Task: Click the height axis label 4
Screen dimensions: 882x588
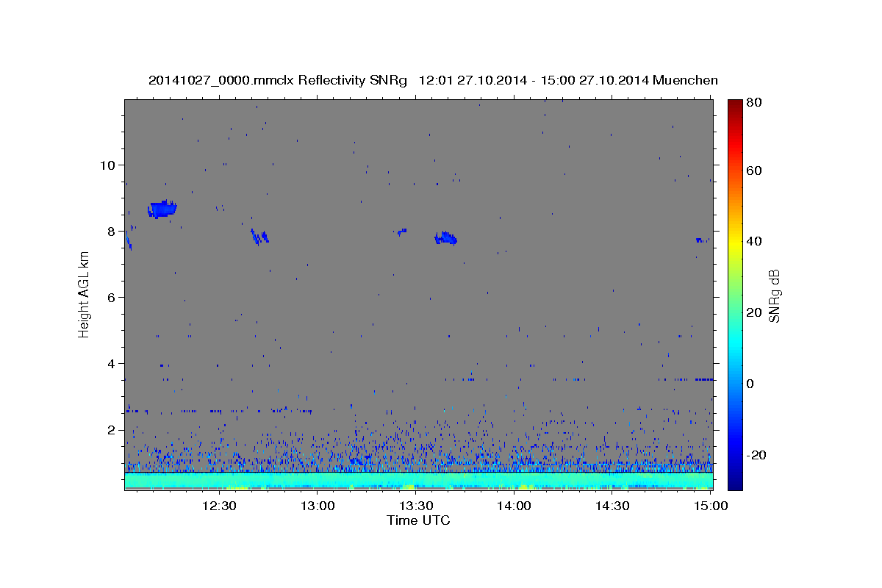Action: tap(112, 363)
